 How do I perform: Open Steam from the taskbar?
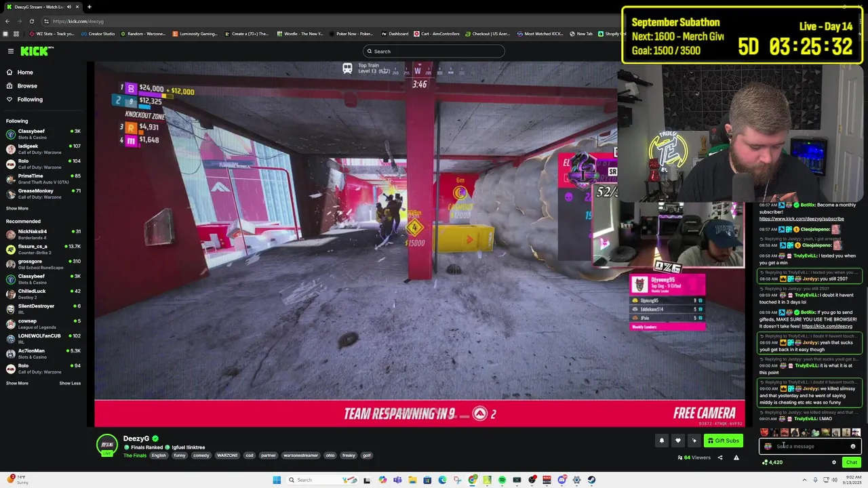(591, 480)
